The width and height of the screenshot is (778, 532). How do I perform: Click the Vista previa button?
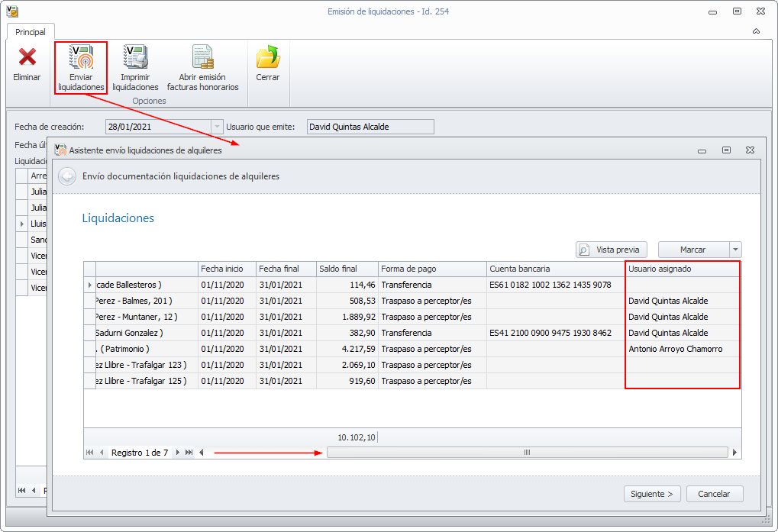coord(612,250)
